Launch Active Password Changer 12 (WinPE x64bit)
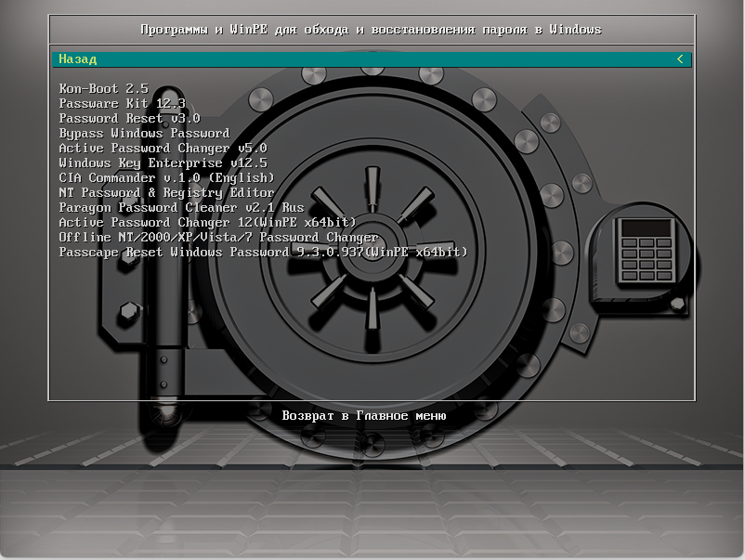 click(207, 222)
